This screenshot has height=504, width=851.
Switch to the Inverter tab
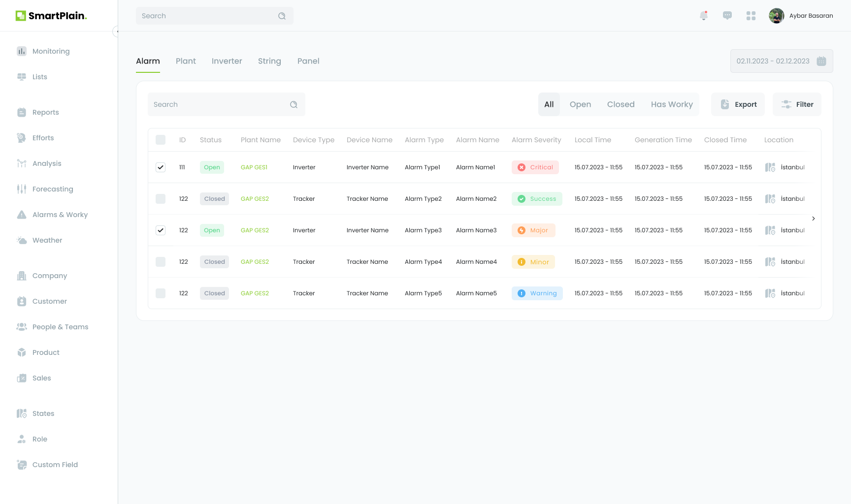227,61
